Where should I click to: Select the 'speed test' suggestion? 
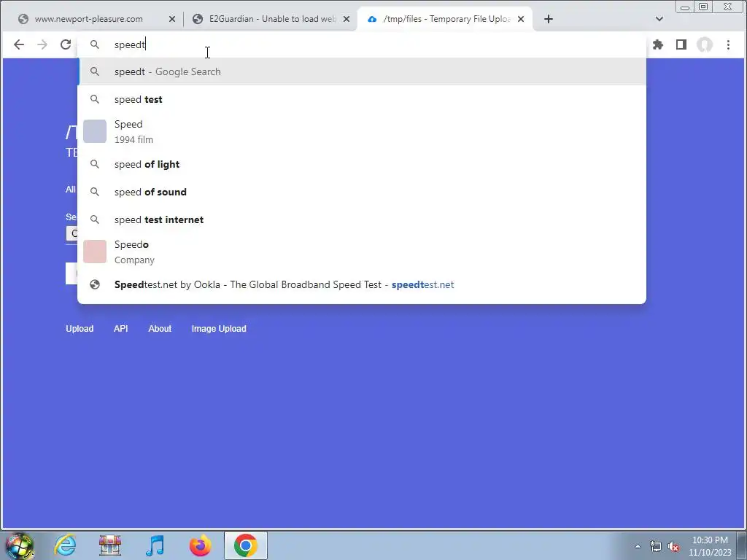(362, 99)
